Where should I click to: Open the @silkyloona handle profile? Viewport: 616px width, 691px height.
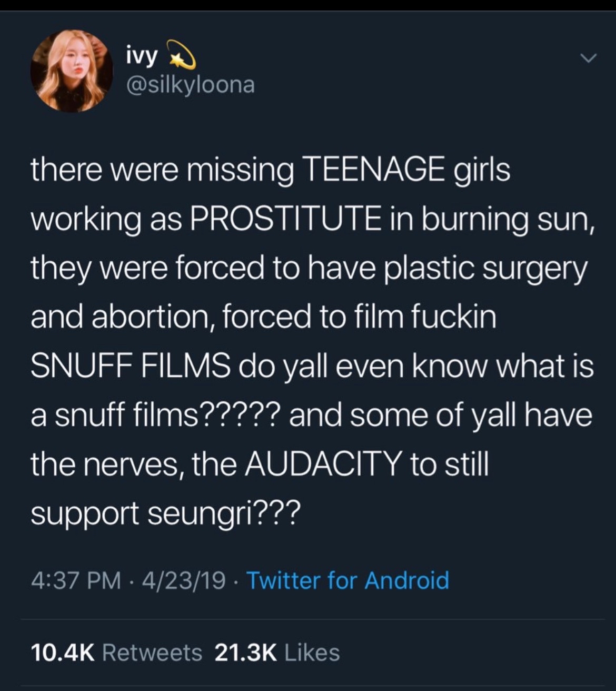click(191, 84)
